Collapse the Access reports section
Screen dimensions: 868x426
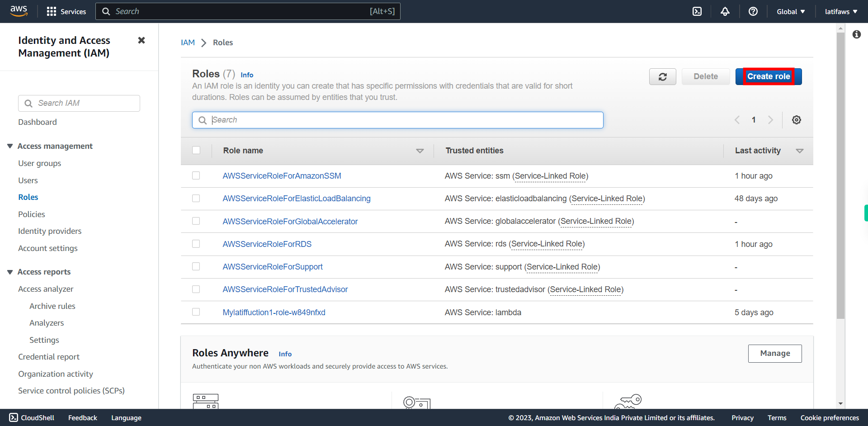pyautogui.click(x=10, y=272)
